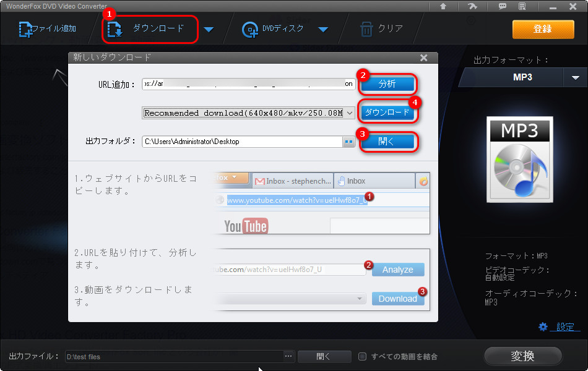This screenshot has width=588, height=371.
Task: Open the 設定 settings link
Action: [564, 326]
